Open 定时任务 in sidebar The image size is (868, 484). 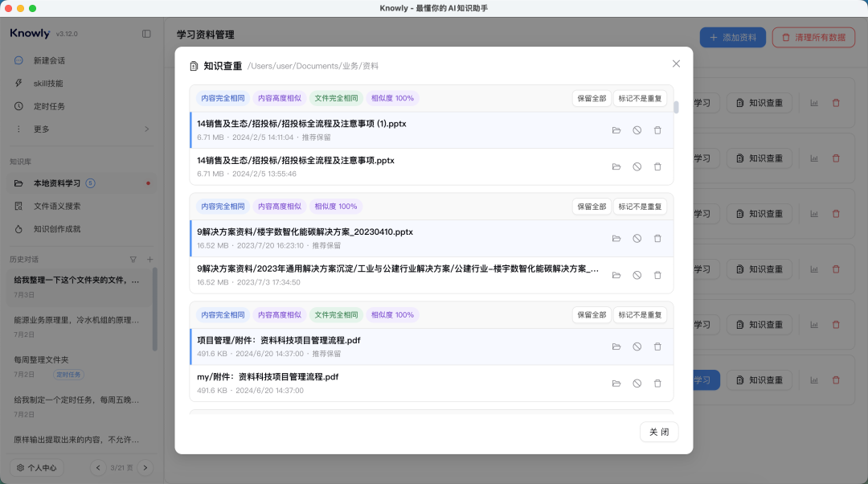point(82,106)
